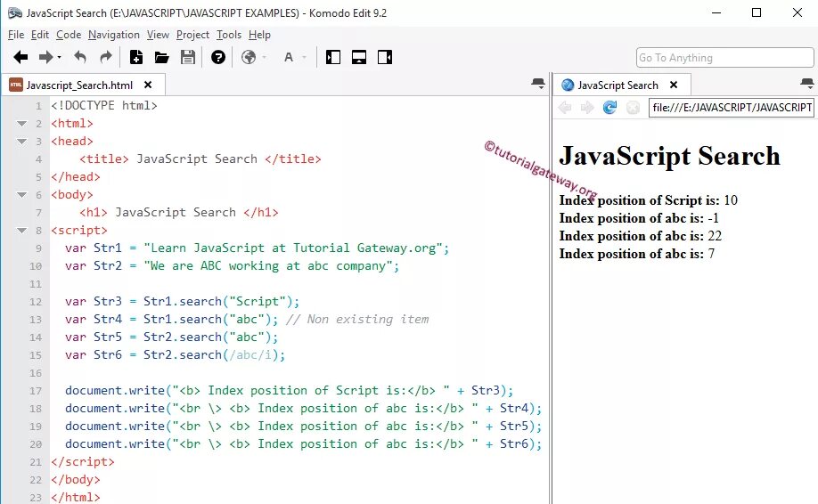
Task: Click the DOCTYPE html declaration on line 1
Action: (104, 106)
